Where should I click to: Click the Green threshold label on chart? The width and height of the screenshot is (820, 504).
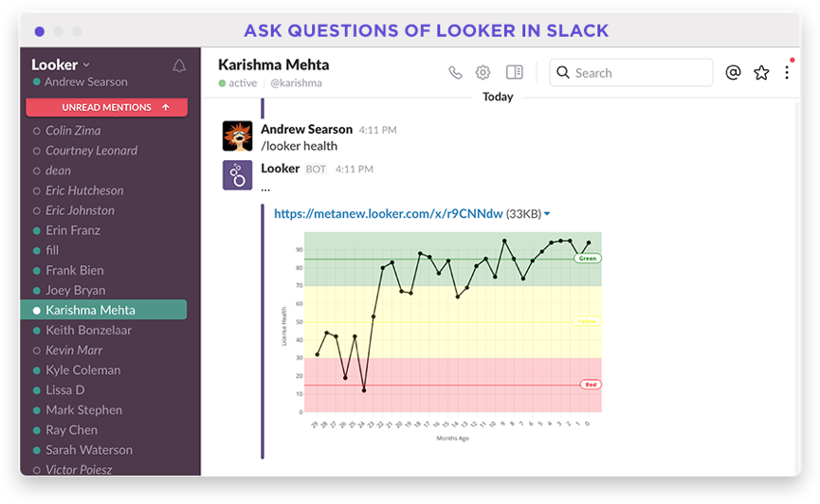coord(587,258)
